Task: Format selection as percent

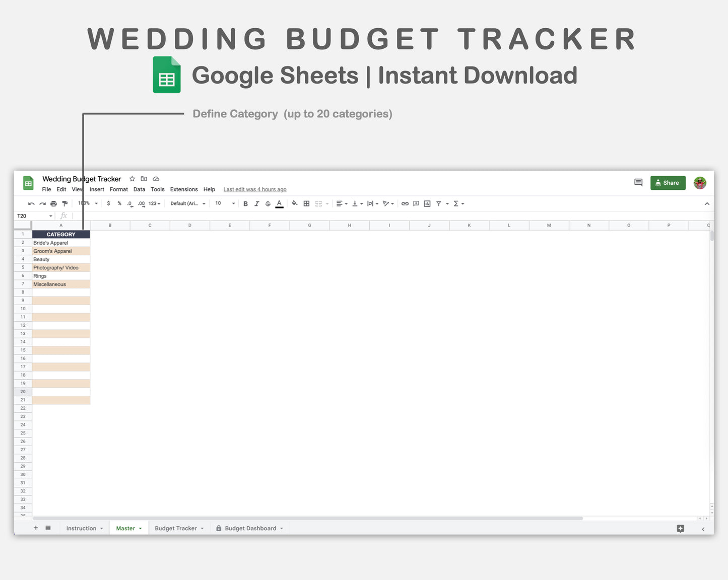Action: pyautogui.click(x=119, y=203)
